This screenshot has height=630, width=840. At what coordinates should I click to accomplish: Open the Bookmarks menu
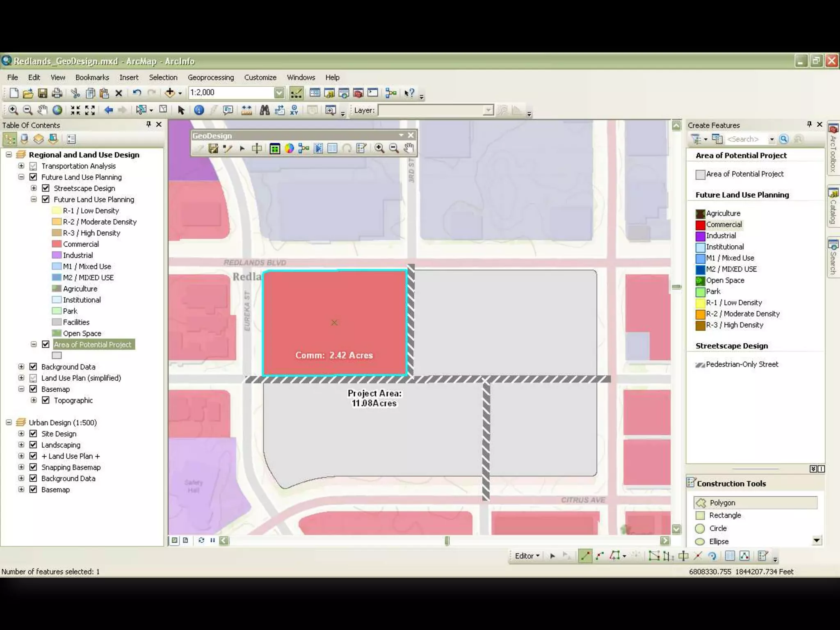(x=92, y=77)
